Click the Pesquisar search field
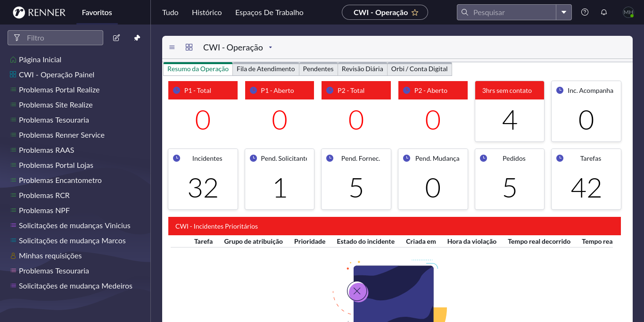The width and height of the screenshot is (644, 322). [507, 12]
